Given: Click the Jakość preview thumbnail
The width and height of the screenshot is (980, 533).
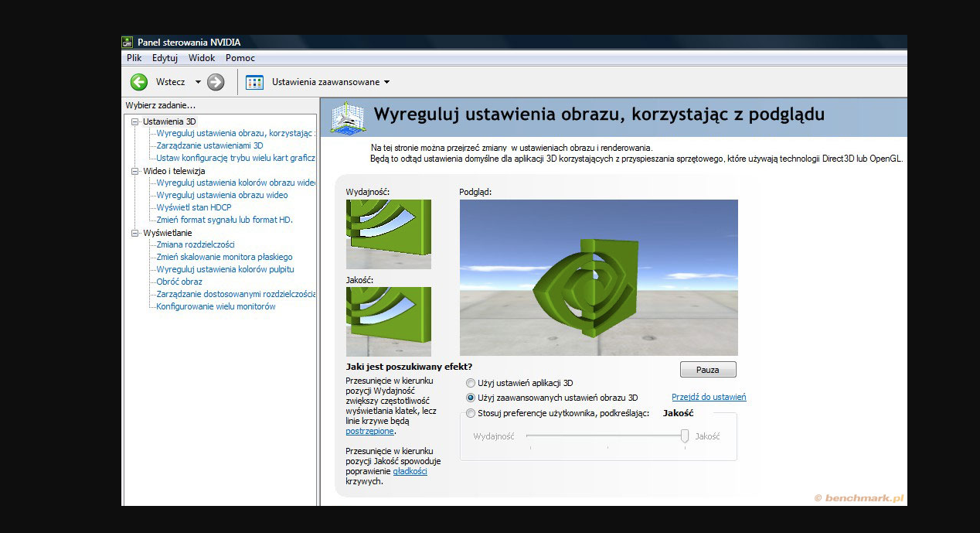Looking at the screenshot, I should pyautogui.click(x=389, y=322).
